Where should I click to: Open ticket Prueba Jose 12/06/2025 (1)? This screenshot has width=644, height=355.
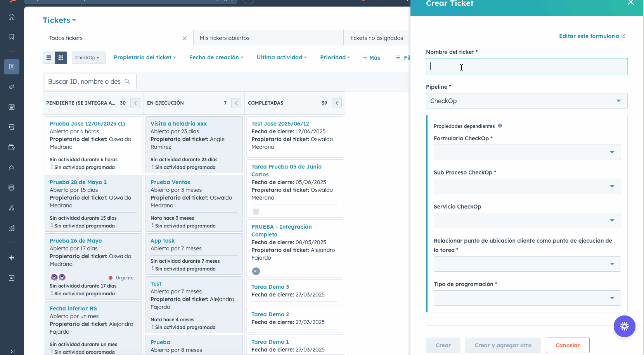[x=87, y=124]
